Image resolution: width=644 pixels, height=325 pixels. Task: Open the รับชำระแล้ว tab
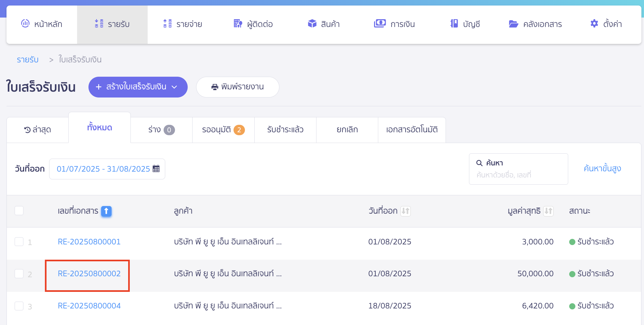[x=285, y=130]
